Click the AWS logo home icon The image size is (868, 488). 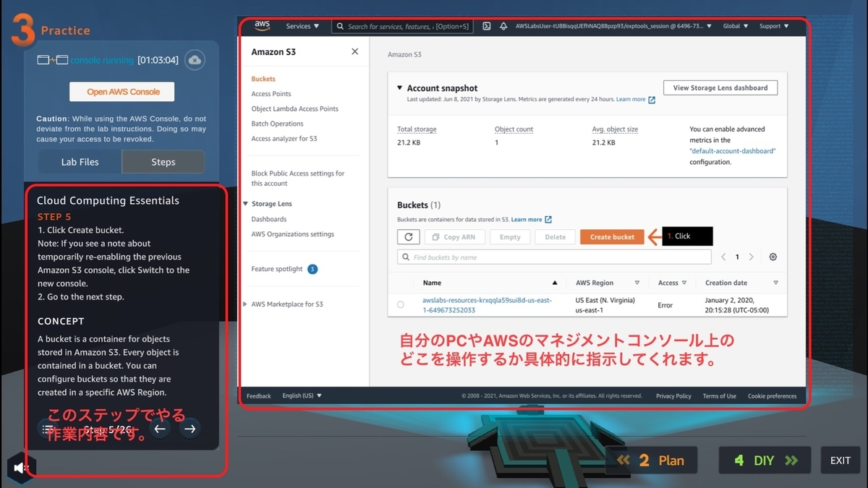click(x=262, y=25)
